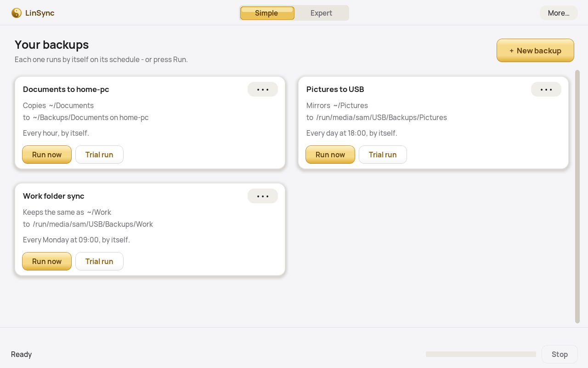
Task: Start a trial run for Pictures to USB
Action: (383, 155)
